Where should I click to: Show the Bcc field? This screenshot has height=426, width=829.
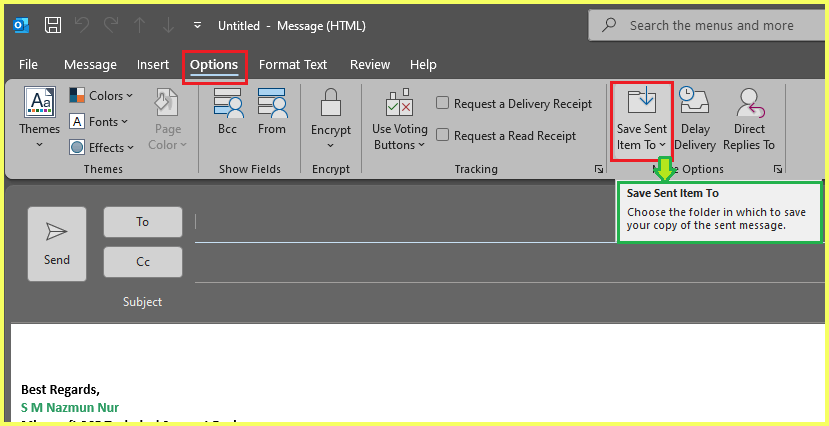click(x=228, y=112)
